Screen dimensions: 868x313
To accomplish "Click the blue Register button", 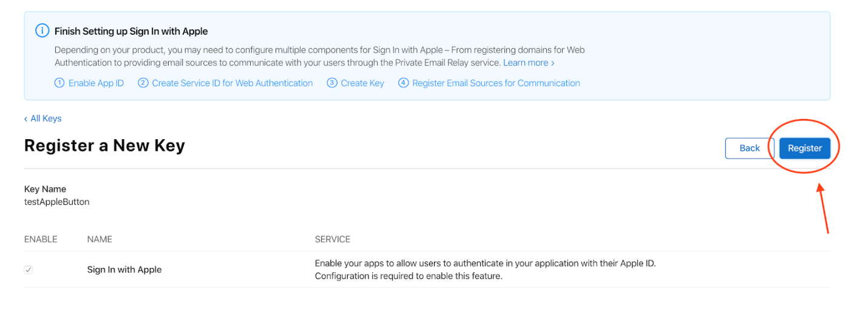I will tap(804, 148).
